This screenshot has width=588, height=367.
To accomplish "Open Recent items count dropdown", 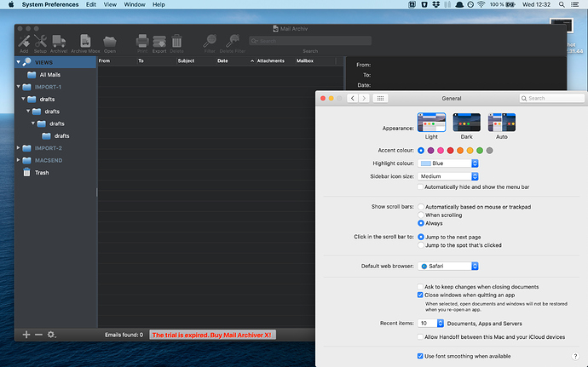I will pyautogui.click(x=430, y=323).
